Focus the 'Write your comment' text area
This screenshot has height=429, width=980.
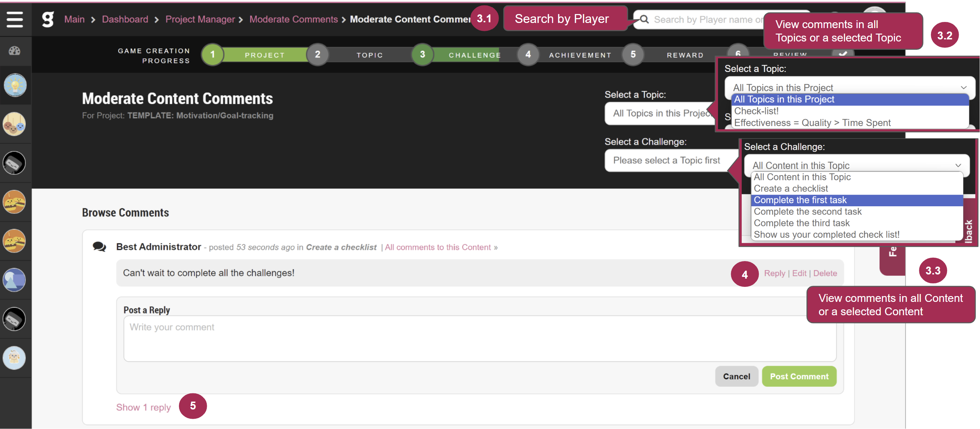[x=480, y=339]
